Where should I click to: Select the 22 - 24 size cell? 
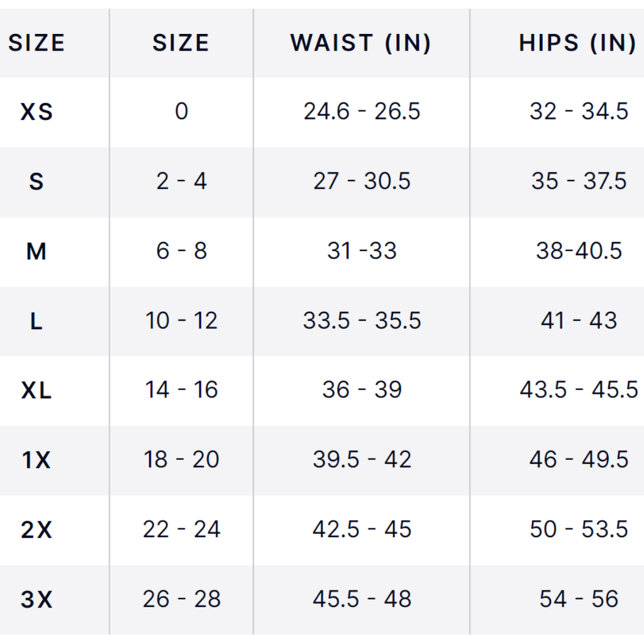click(181, 530)
